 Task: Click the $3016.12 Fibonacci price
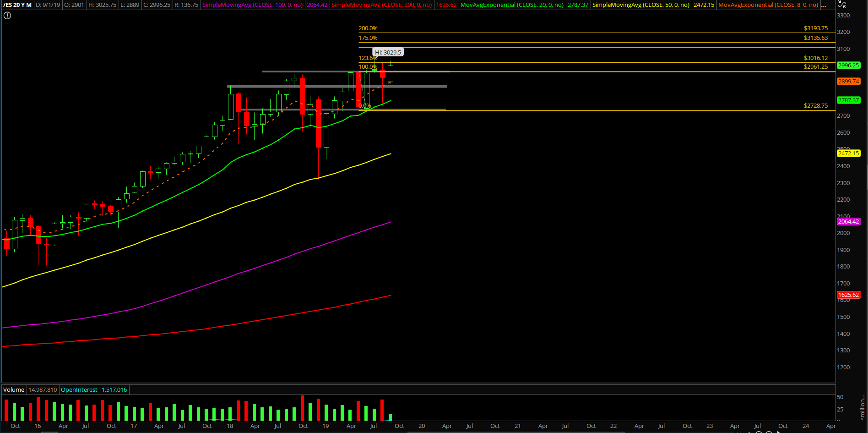point(816,58)
